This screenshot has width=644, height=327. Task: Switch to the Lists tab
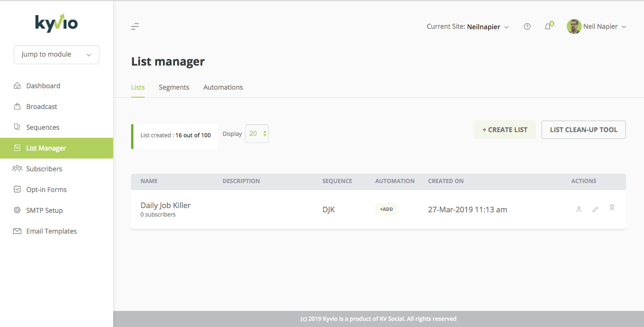(x=138, y=87)
